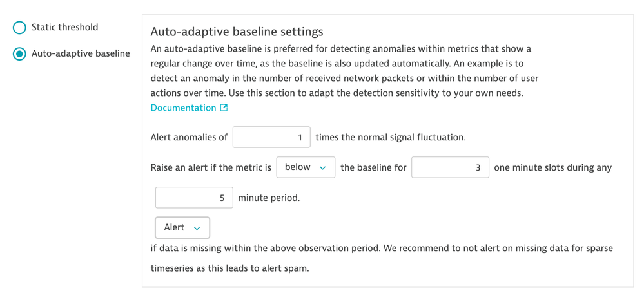The width and height of the screenshot is (644, 291).
Task: Click the "Raise an alert if the metric is" text
Action: [211, 167]
